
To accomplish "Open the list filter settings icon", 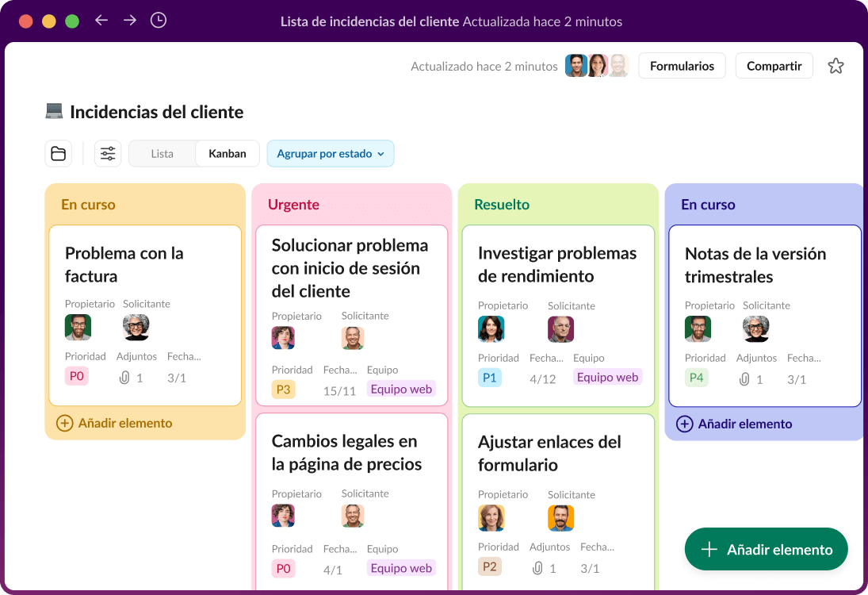I will pos(108,153).
